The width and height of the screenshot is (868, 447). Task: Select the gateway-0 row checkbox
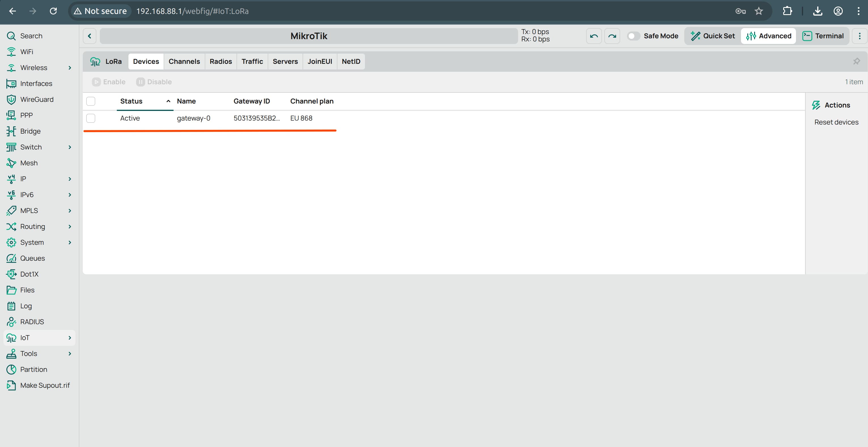[x=91, y=118]
